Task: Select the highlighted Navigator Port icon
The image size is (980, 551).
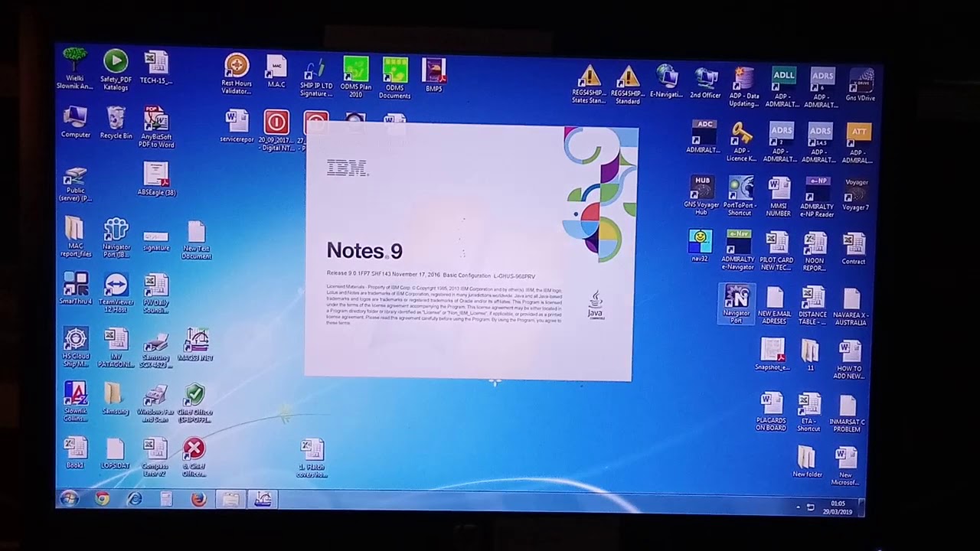Action: [x=737, y=304]
